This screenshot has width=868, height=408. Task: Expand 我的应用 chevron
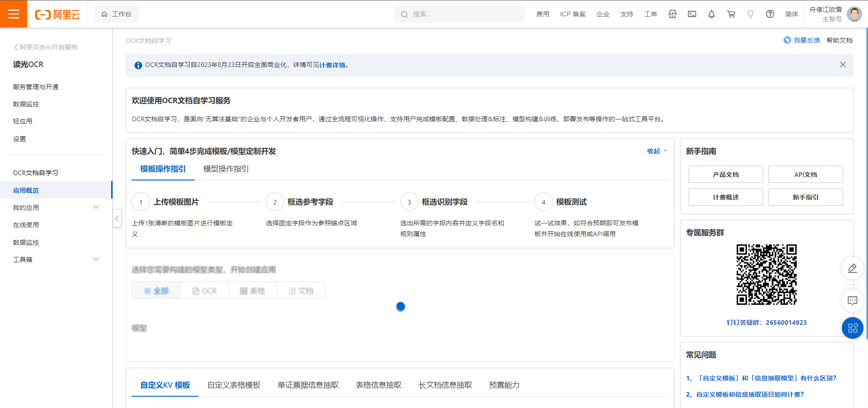tap(96, 207)
